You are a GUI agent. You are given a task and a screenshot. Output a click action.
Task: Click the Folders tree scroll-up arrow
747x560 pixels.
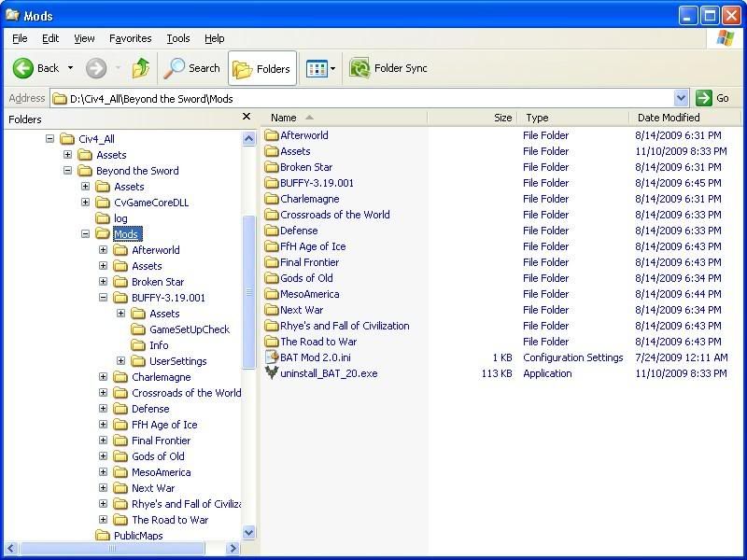pos(248,138)
